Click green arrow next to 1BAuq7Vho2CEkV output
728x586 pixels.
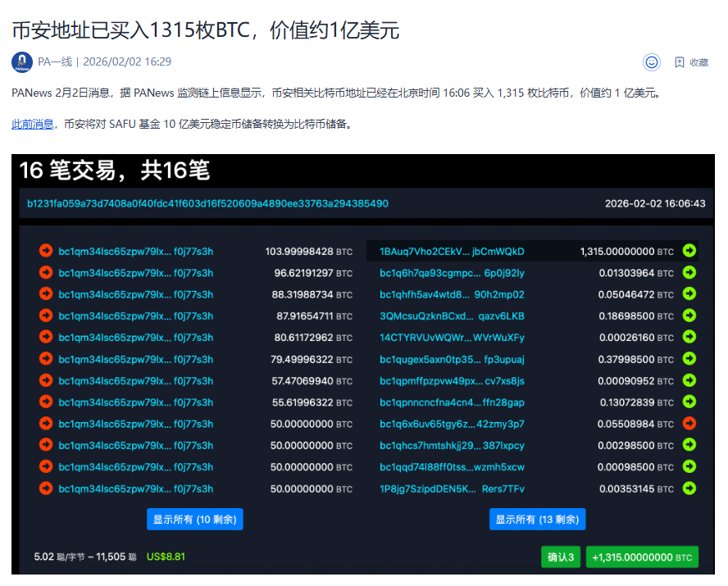tap(689, 251)
